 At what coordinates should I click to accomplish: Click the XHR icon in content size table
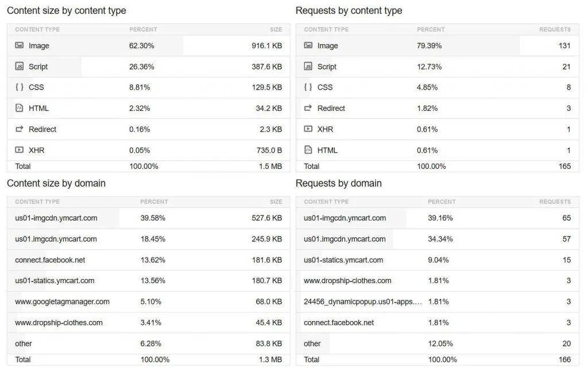pos(19,150)
